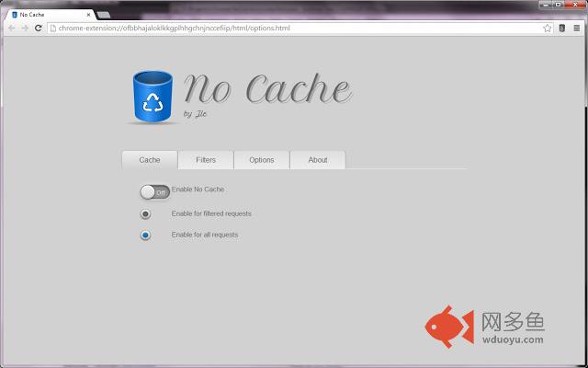Click the 'Enable No Cache' label
This screenshot has height=368, width=588.
[198, 190]
